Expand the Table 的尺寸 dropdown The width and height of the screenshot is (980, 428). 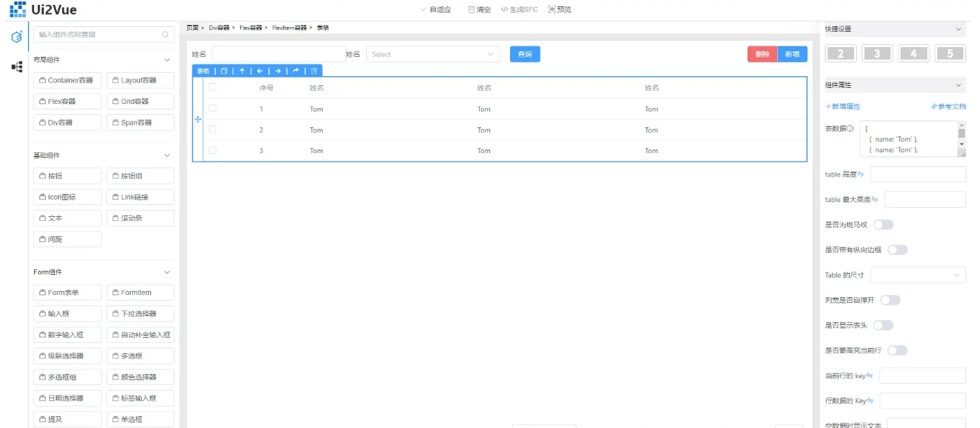pos(918,275)
